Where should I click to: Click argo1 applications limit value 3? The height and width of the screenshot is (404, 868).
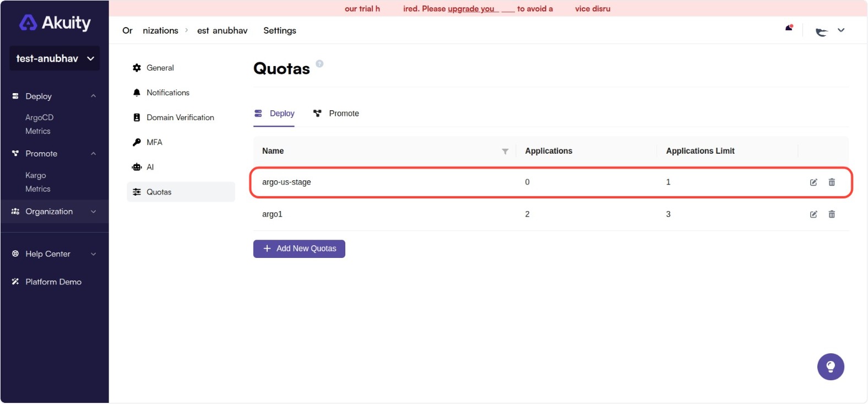tap(668, 214)
